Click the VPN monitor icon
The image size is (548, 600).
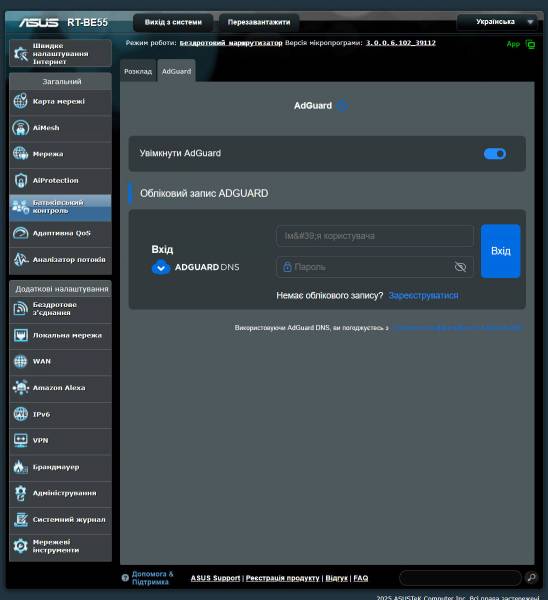[x=21, y=440]
